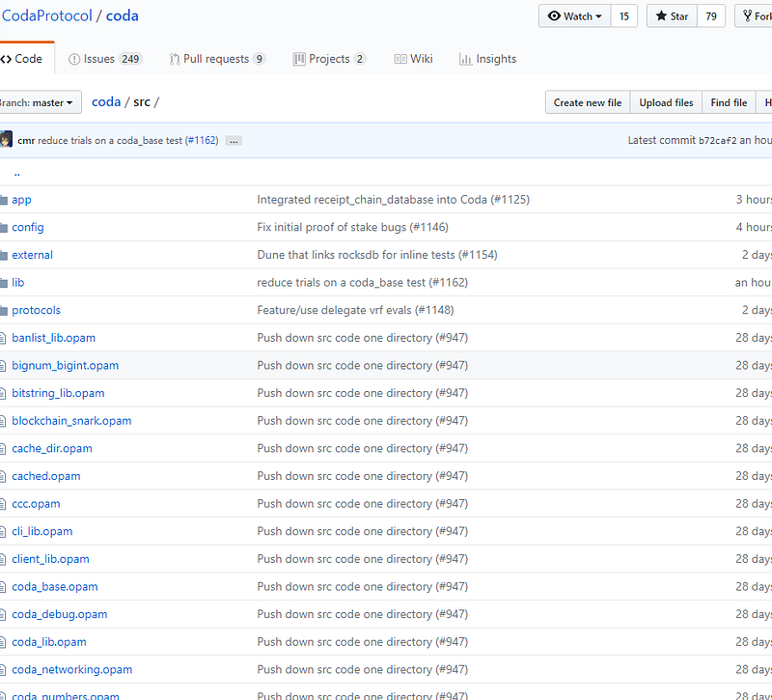The height and width of the screenshot is (700, 772).
Task: Open the Pull requests tab
Action: tap(217, 59)
